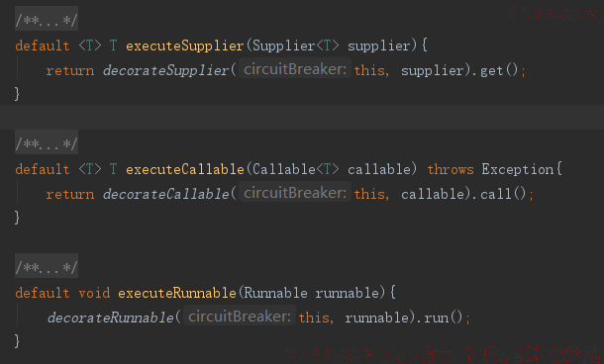Click the circuitBreaker hint in decorateCallable call
The image size is (604, 364).
[x=295, y=193]
